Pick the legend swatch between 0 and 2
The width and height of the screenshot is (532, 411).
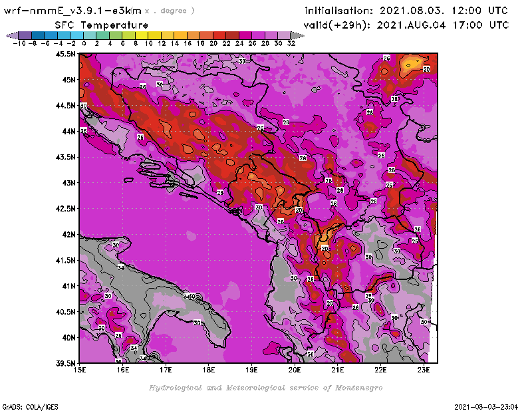(x=90, y=35)
